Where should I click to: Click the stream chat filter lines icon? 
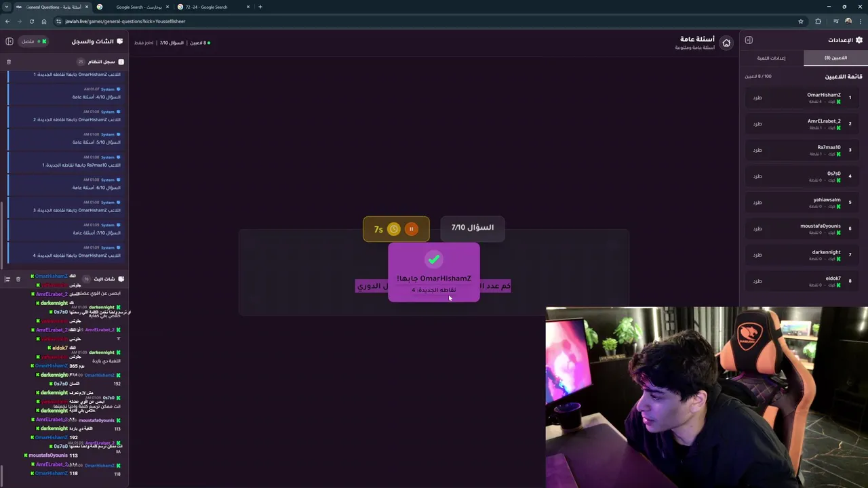pyautogui.click(x=7, y=279)
